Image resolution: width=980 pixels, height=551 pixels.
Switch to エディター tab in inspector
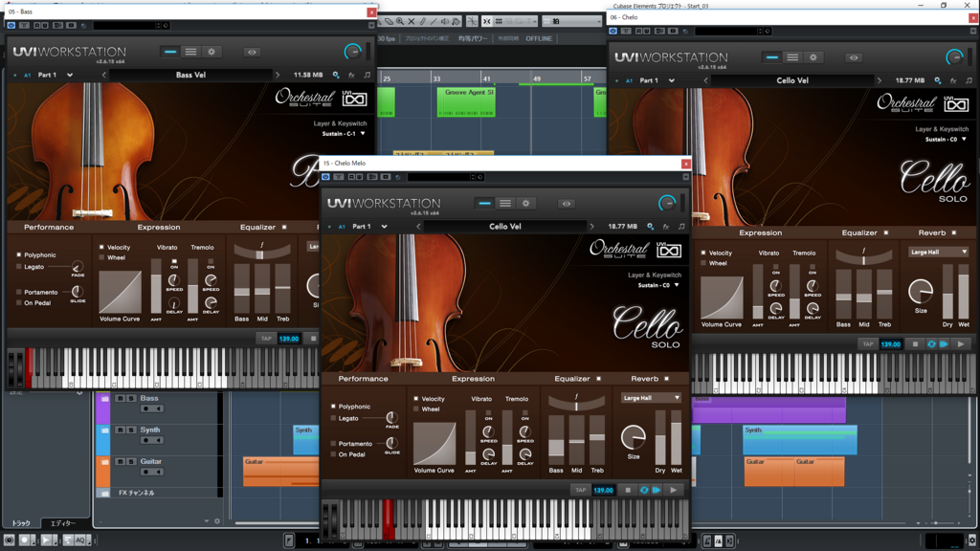(63, 523)
